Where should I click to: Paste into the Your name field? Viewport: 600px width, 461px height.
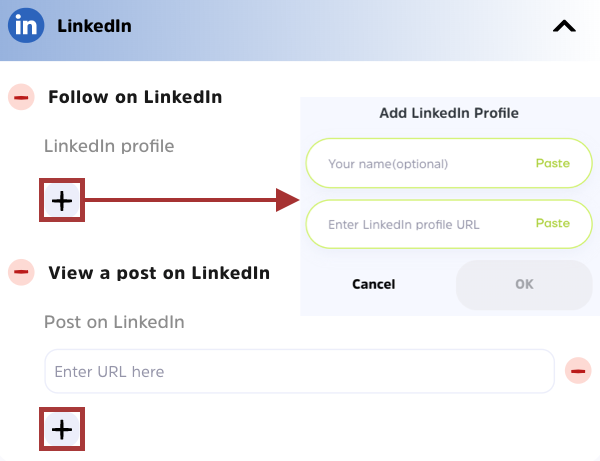coord(552,163)
